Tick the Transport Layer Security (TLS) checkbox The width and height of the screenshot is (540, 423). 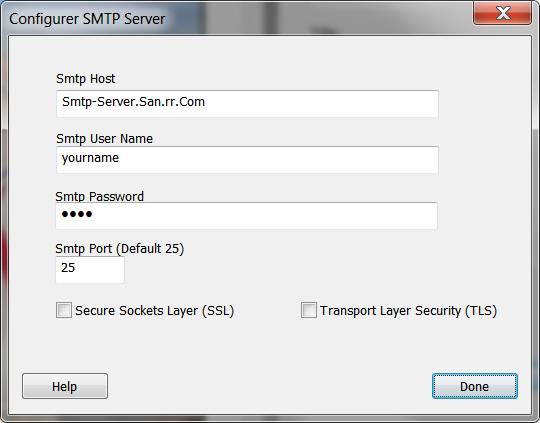(309, 310)
